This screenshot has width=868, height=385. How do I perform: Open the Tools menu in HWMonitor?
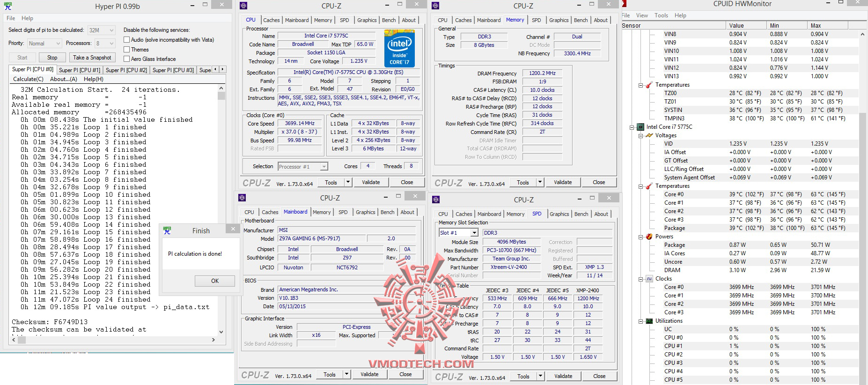pos(661,15)
